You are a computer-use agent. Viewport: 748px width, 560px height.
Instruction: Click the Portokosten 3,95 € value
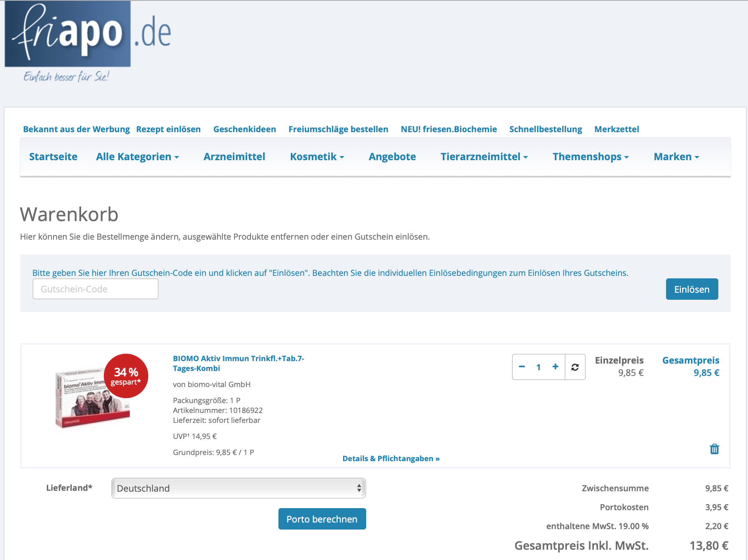[717, 507]
